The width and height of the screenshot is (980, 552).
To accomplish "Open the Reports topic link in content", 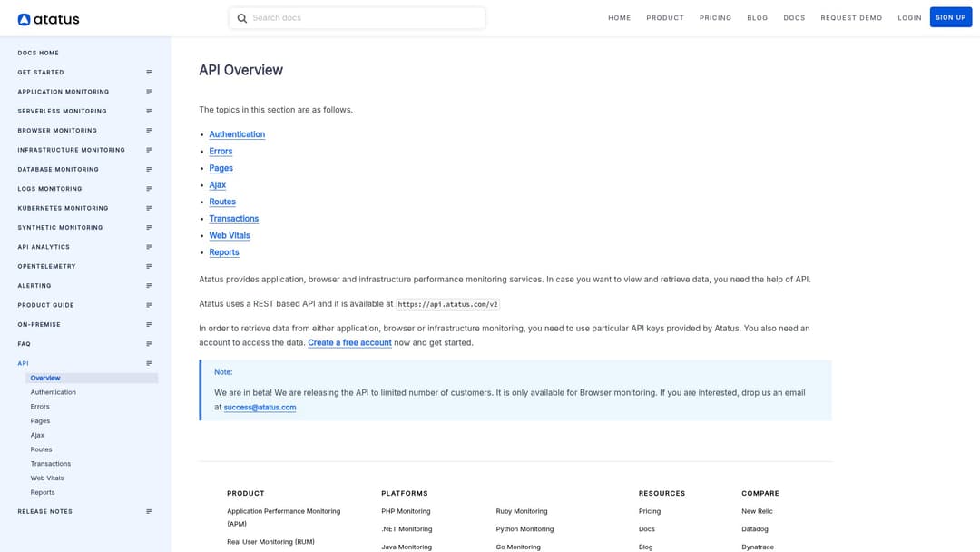I will point(224,252).
